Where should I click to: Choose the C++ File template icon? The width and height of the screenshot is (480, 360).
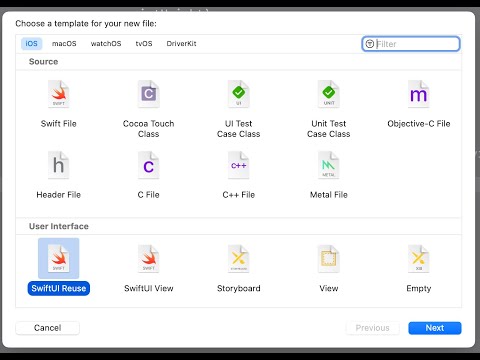click(239, 165)
